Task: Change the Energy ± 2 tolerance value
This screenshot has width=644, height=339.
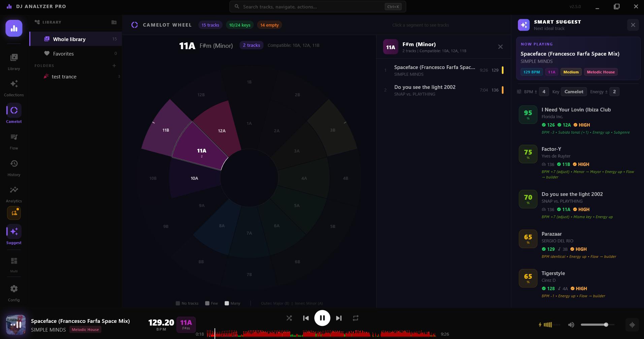Action: [614, 92]
